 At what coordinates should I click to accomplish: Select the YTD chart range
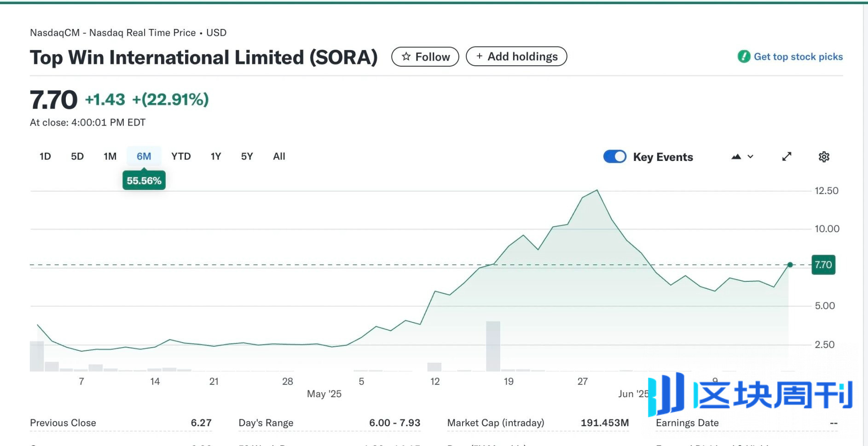[181, 156]
